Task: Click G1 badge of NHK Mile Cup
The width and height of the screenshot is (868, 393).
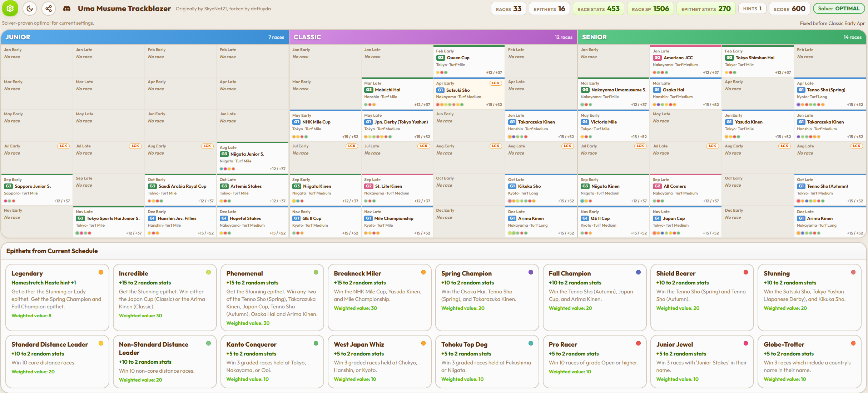Action: (296, 122)
